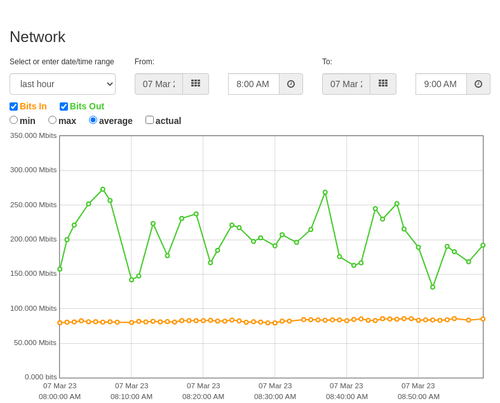500x403 pixels.
Task: Click the From time field 8:00 AM
Action: click(x=254, y=84)
